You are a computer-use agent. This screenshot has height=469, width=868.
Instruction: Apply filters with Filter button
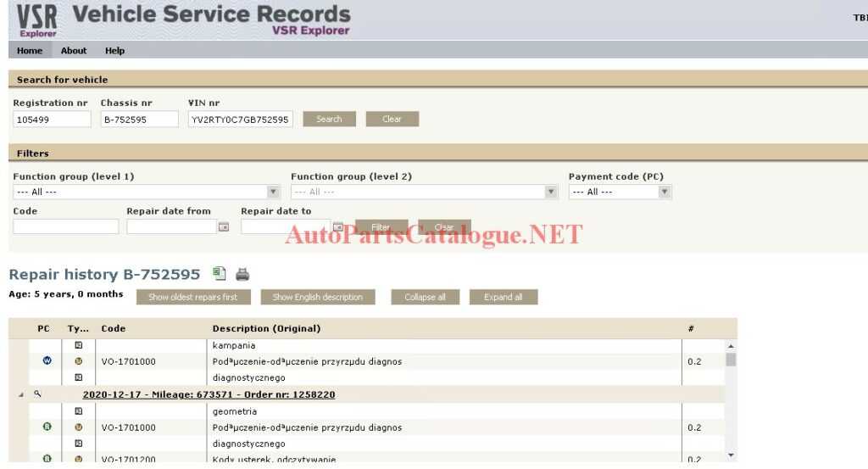point(381,227)
